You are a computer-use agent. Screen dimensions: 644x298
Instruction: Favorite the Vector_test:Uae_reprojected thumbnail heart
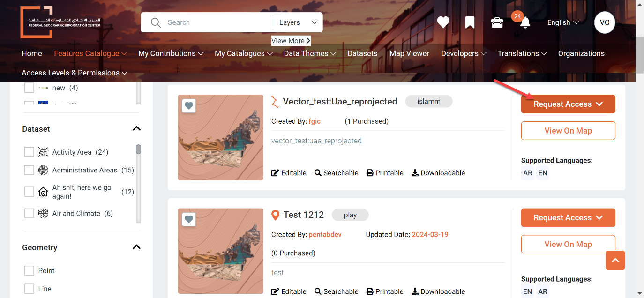pos(189,106)
